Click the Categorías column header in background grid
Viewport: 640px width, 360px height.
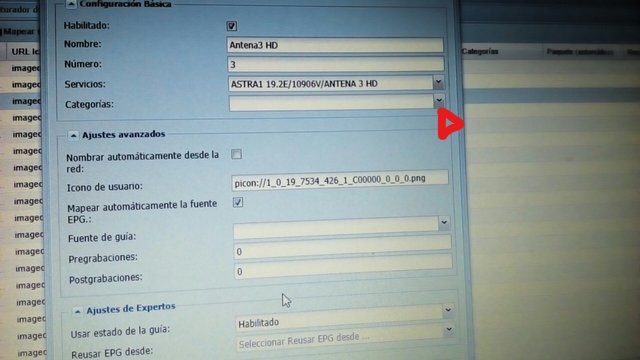[x=480, y=51]
